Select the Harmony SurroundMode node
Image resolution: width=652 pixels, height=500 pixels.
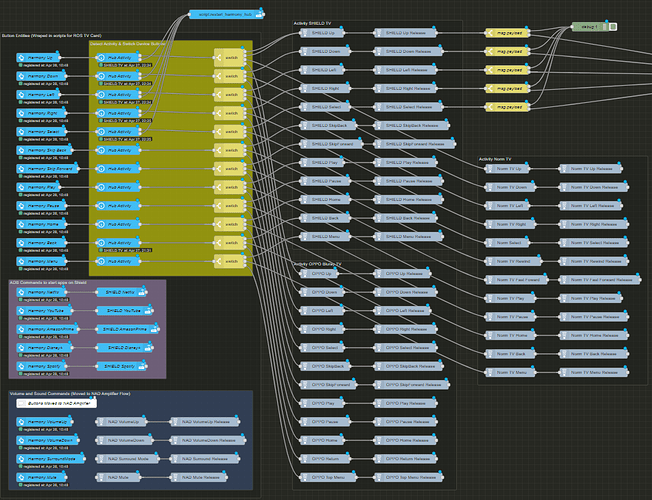pos(51,459)
